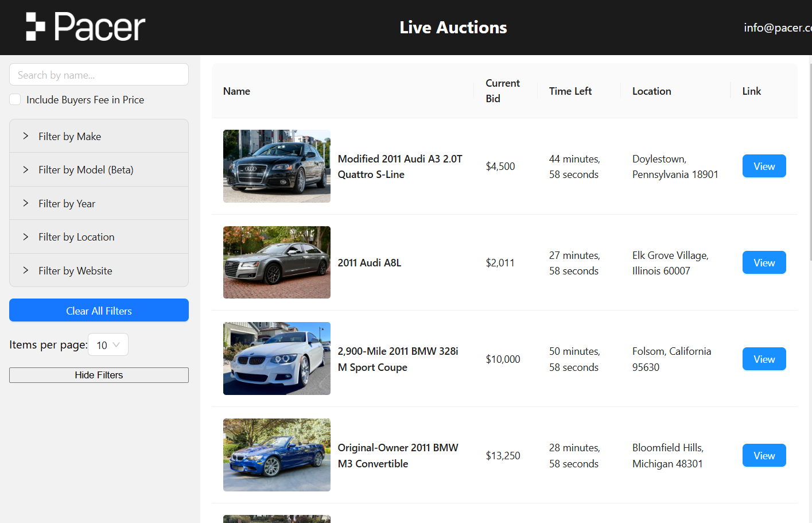Viewport: 812px width, 523px height.
Task: Click the $10,000 current bid
Action: click(x=503, y=359)
